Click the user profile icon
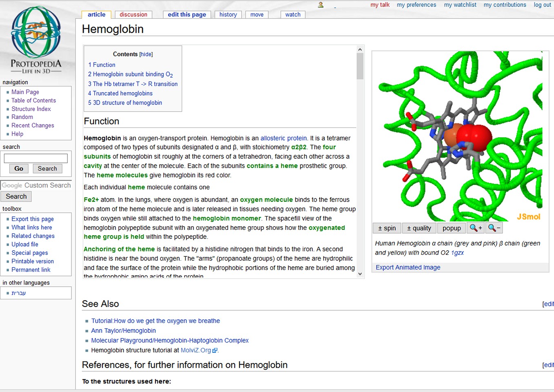 coord(321,5)
